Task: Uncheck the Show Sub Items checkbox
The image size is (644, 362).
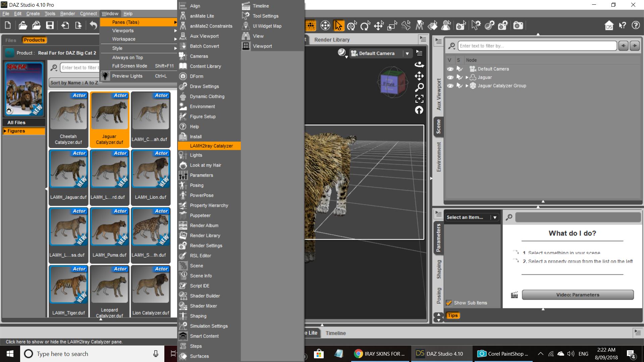Action: [x=449, y=303]
